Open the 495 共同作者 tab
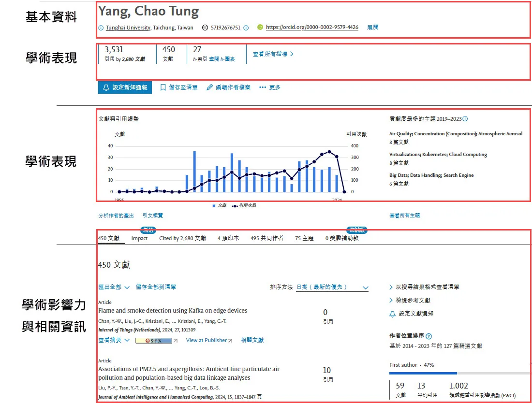 coord(267,238)
